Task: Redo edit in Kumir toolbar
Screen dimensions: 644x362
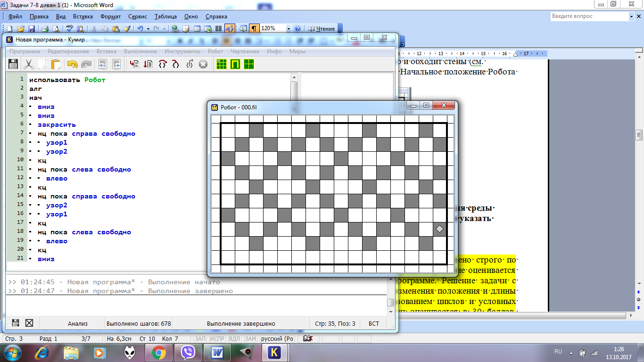Action: pyautogui.click(x=86, y=64)
